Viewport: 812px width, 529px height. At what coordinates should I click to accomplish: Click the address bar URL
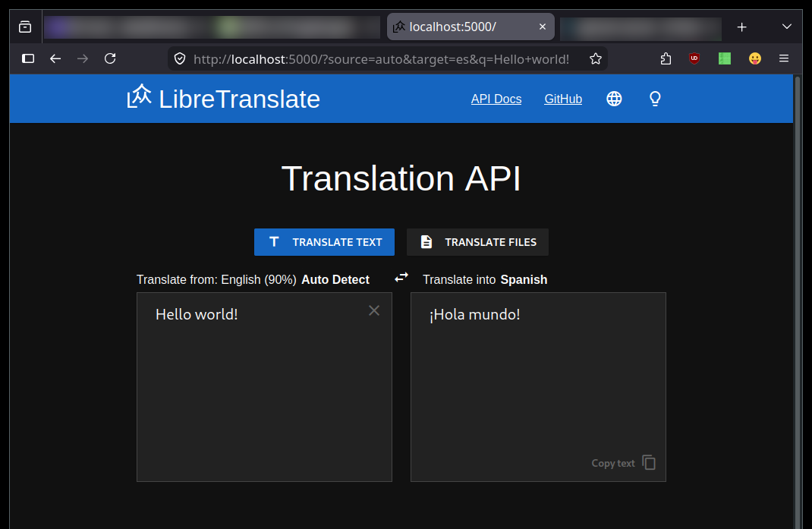[x=381, y=59]
